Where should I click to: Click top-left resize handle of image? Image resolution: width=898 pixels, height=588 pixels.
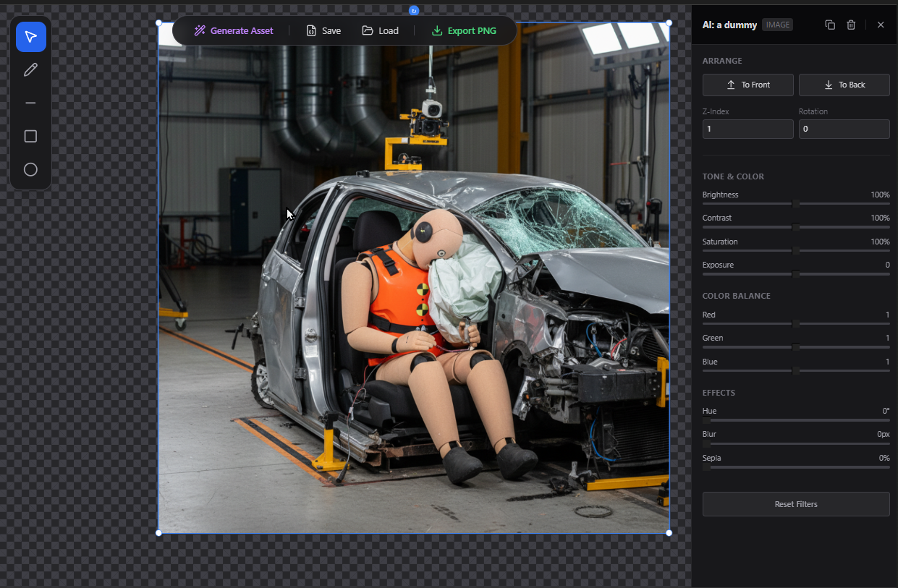pos(159,23)
